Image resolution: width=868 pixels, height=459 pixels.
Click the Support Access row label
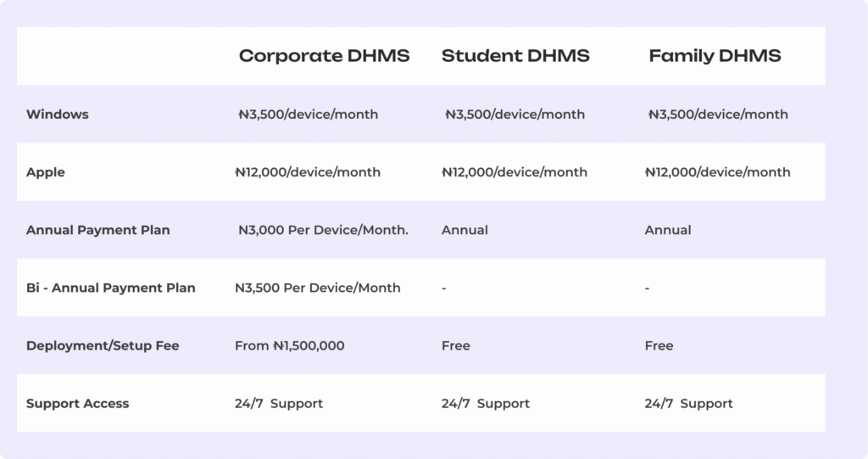tap(77, 403)
